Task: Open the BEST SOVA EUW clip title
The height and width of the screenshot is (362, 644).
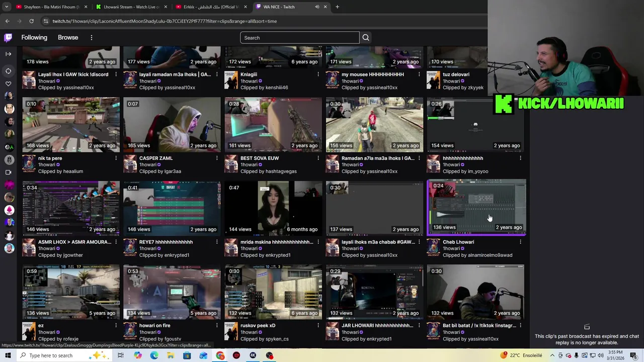Action: click(x=260, y=158)
